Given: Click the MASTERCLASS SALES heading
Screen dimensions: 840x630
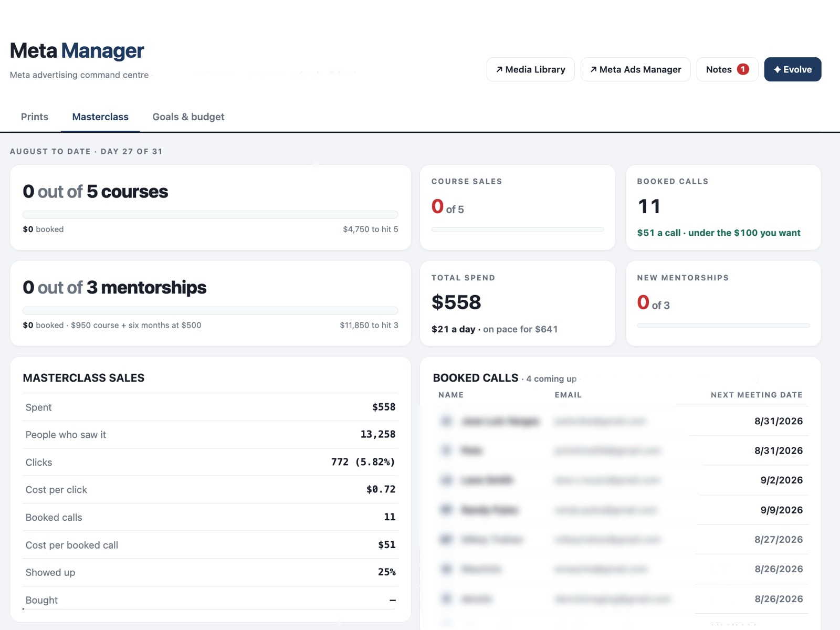Looking at the screenshot, I should point(83,378).
